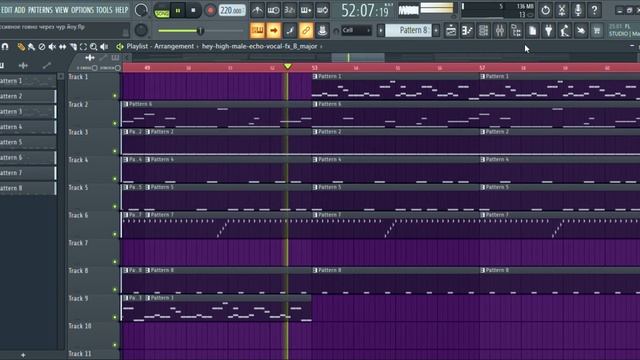
Task: Toggle countdown before recording icon
Action: (x=289, y=10)
